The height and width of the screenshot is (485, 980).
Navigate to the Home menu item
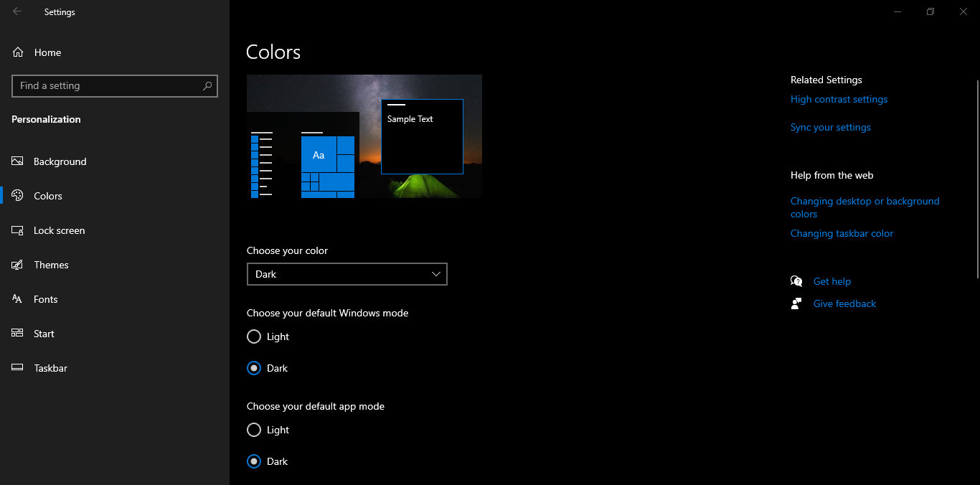pyautogui.click(x=47, y=52)
